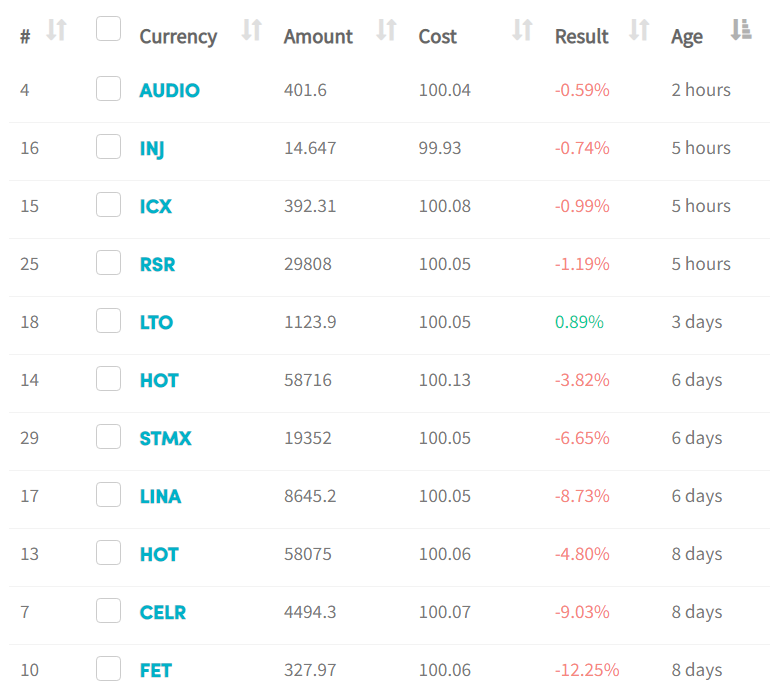Open the RSR currency link

click(x=157, y=264)
